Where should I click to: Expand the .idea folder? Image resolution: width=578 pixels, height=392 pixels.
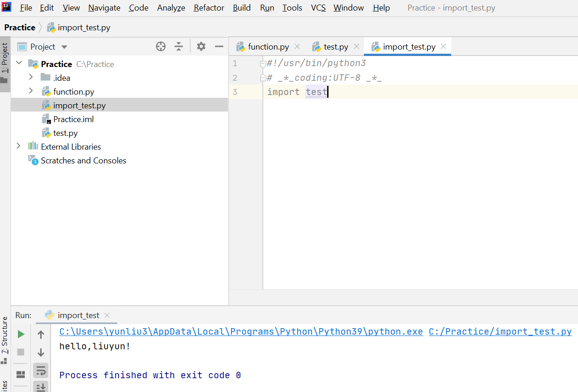pyautogui.click(x=31, y=77)
